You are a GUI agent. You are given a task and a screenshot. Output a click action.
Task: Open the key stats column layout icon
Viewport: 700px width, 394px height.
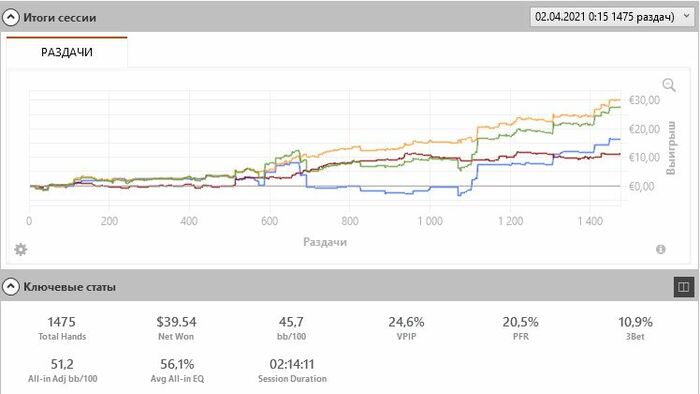[683, 287]
